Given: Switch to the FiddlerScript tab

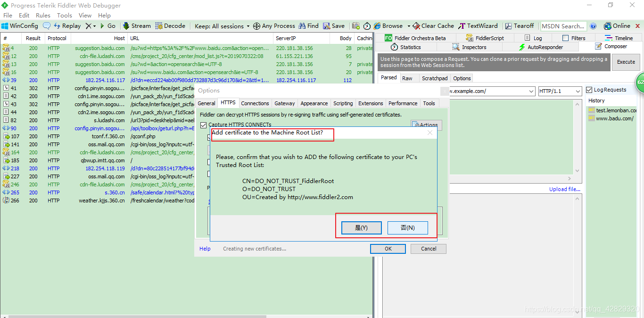Looking at the screenshot, I should point(485,38).
